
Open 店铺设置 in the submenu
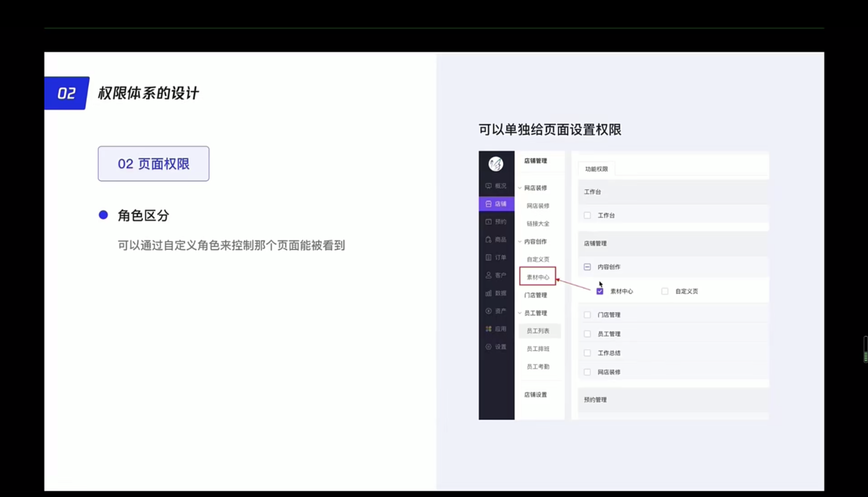(x=536, y=394)
